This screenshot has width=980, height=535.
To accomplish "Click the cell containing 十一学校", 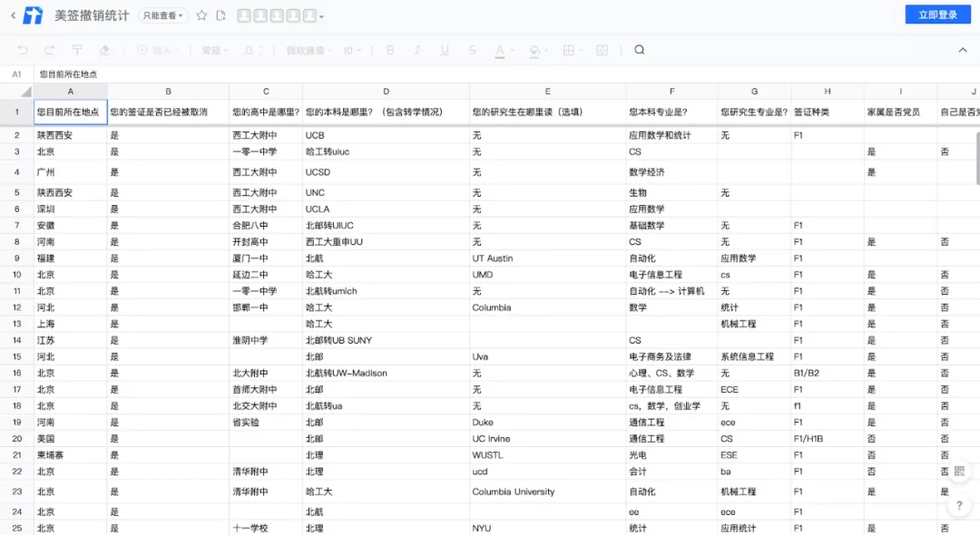I will pyautogui.click(x=266, y=528).
